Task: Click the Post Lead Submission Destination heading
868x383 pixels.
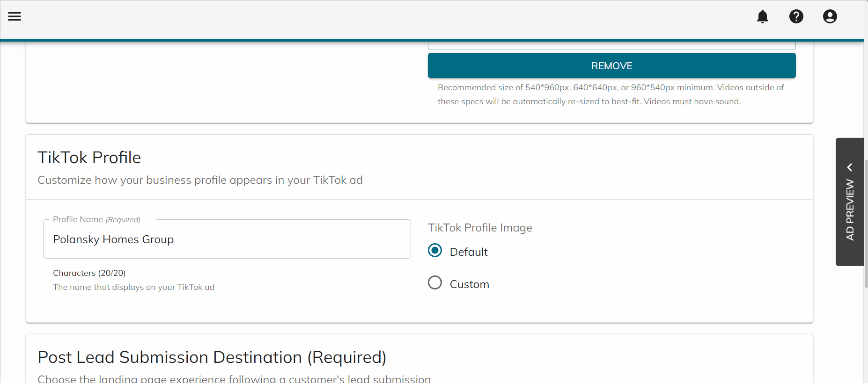Action: (x=212, y=357)
